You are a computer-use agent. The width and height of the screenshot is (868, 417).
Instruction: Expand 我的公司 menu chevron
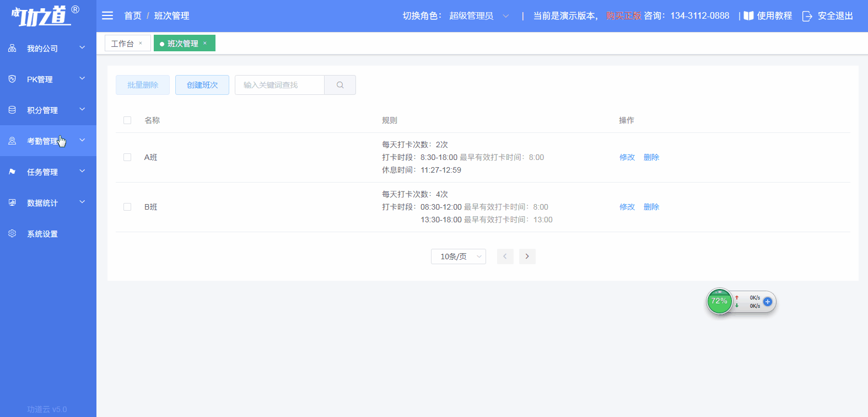(82, 48)
